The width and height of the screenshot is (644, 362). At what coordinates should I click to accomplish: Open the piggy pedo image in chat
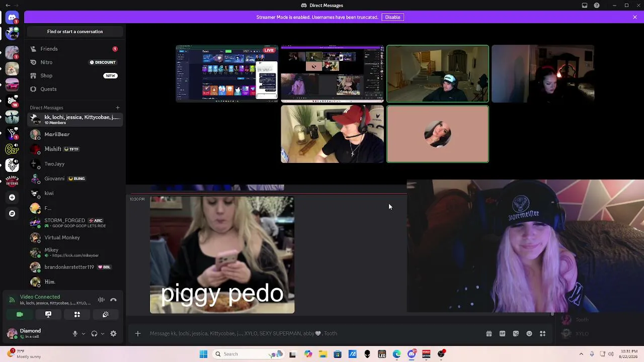[x=222, y=255]
